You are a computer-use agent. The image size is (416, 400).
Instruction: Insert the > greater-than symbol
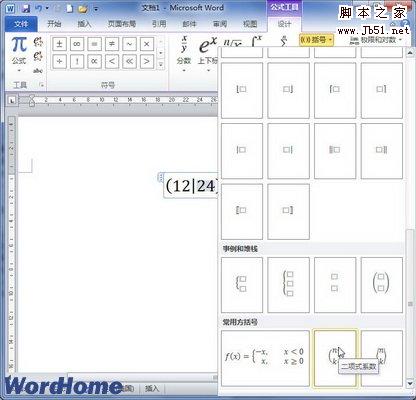[x=146, y=61]
